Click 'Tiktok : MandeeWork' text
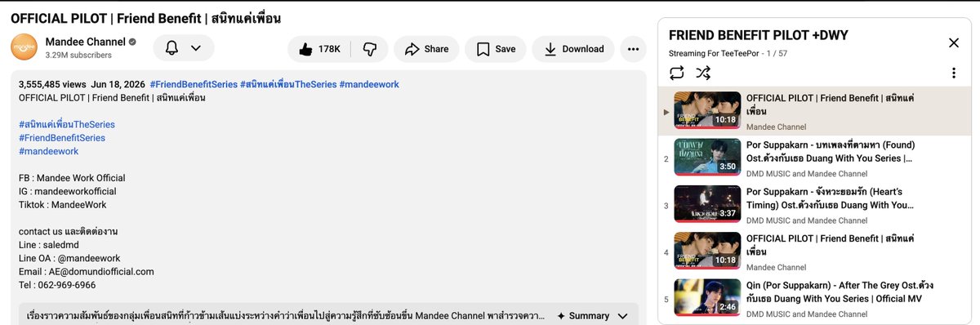980x325 pixels. coord(62,205)
